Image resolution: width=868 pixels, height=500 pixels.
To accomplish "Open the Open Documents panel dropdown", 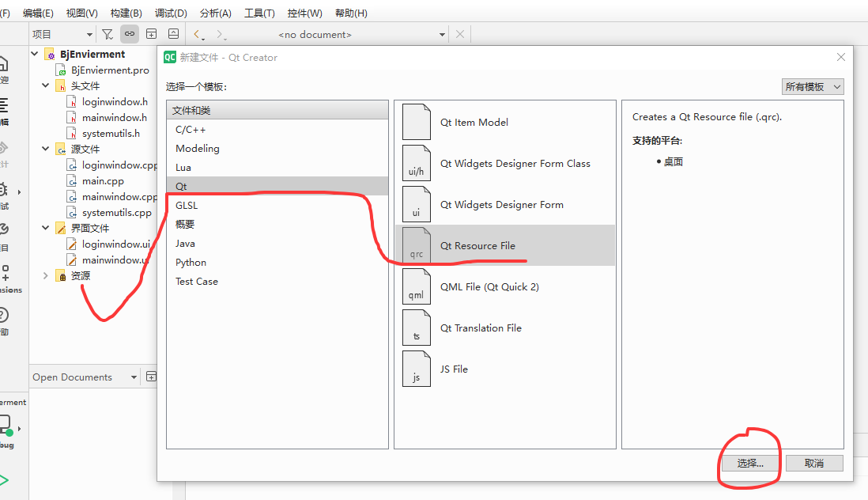I will pos(84,377).
